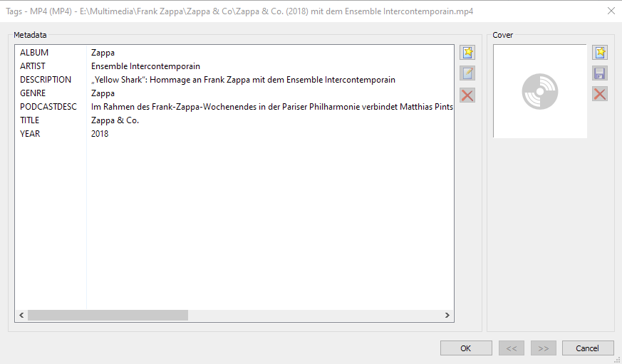Click the horizontal scrollbar right arrow
This screenshot has height=364, width=622.
tap(447, 316)
